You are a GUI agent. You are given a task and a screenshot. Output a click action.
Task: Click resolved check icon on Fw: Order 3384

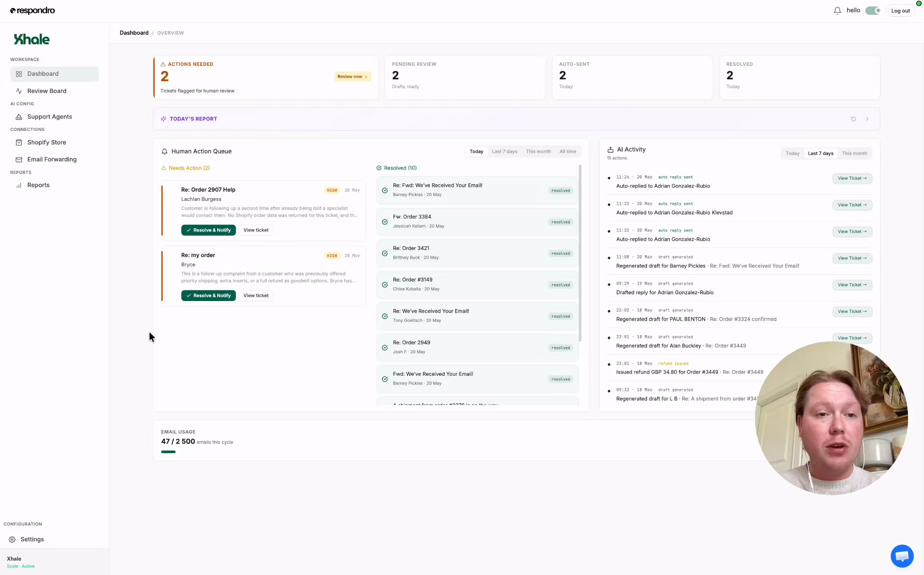[385, 222]
